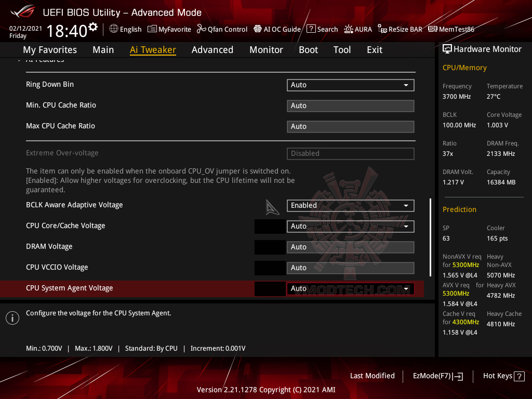Open the Boot menu
Viewport: 532px width, 399px height.
coord(308,49)
